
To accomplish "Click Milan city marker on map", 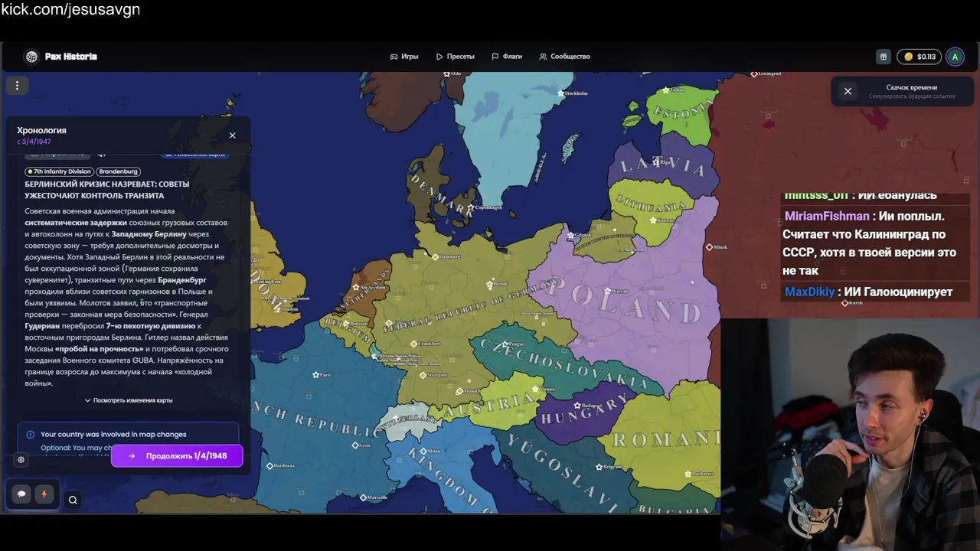I will 423,452.
